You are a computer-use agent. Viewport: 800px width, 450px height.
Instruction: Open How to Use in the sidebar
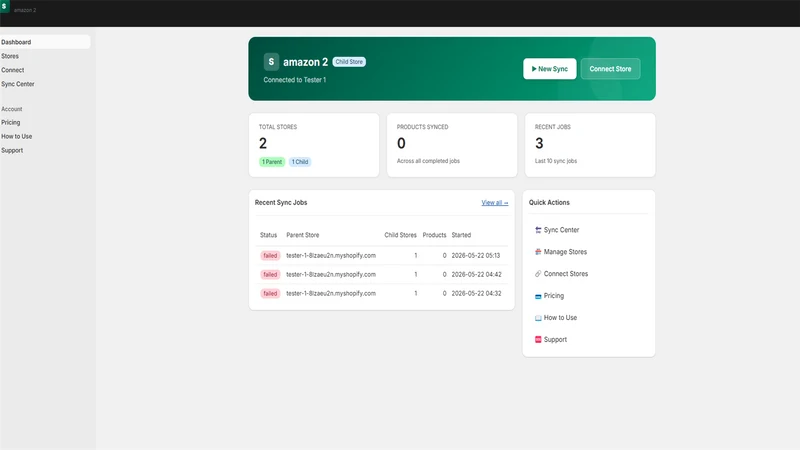pyautogui.click(x=16, y=136)
